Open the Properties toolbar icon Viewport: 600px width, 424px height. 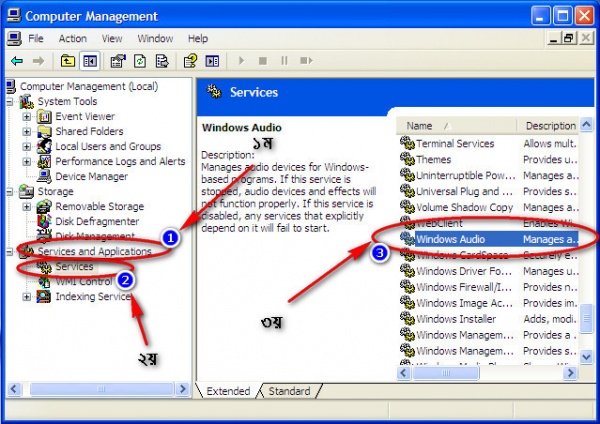(118, 61)
